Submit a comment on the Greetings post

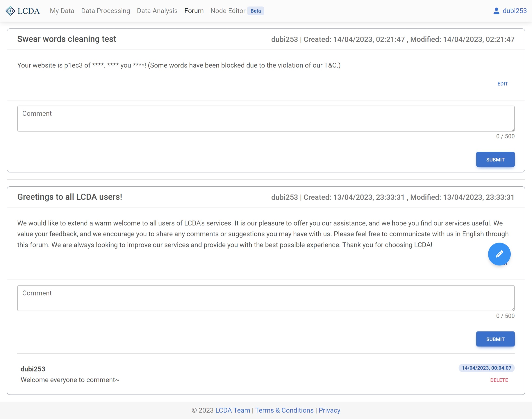(495, 339)
